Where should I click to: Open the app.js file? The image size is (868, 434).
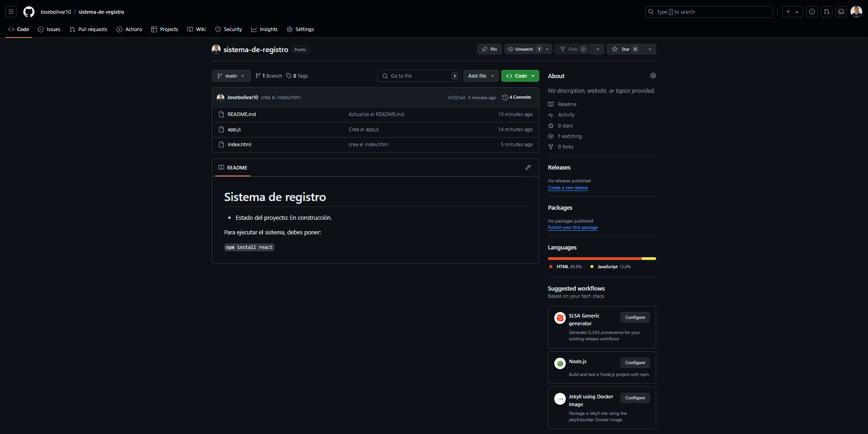coord(234,129)
